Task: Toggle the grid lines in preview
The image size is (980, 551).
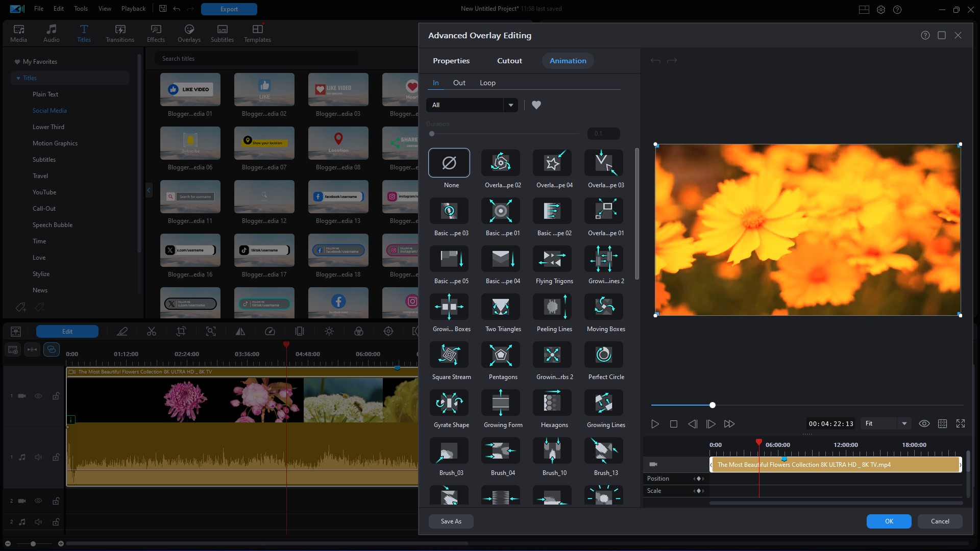Action: click(x=943, y=423)
